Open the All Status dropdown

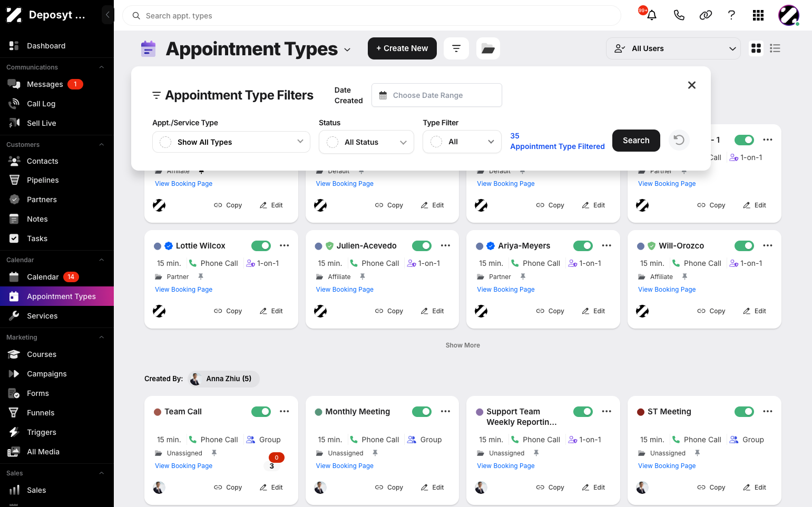(366, 142)
